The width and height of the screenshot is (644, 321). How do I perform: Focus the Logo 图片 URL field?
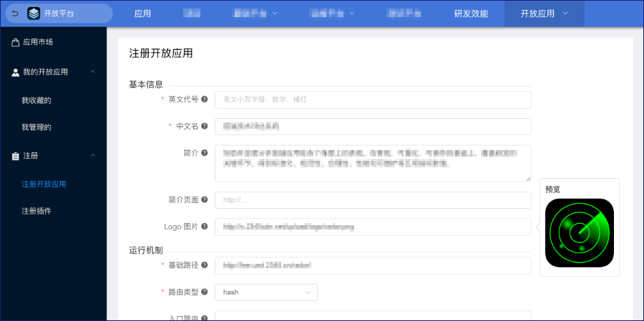coord(373,227)
